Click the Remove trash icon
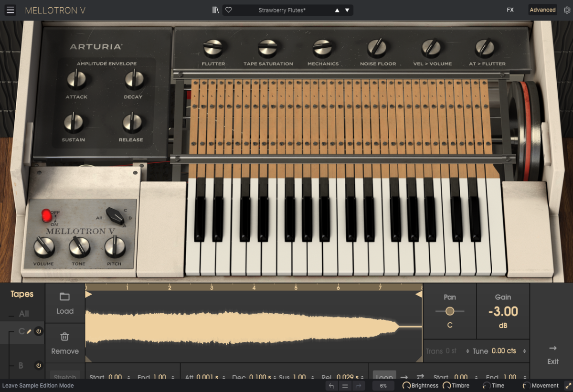 click(x=65, y=337)
